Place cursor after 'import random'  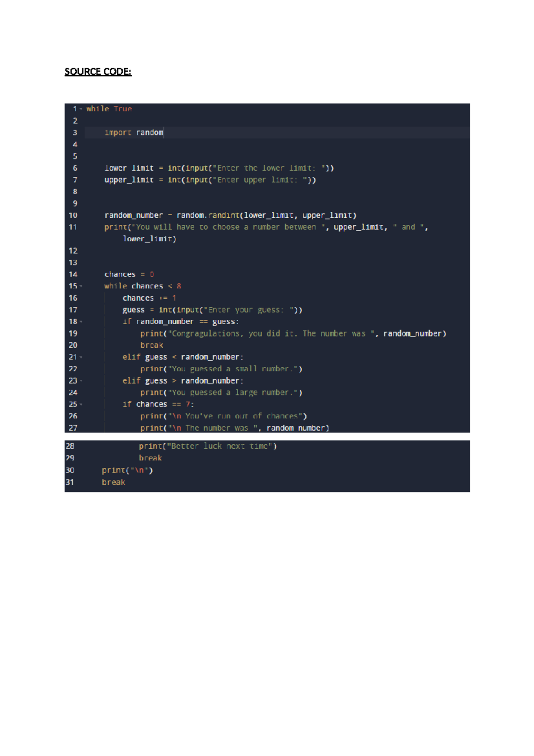pos(164,133)
